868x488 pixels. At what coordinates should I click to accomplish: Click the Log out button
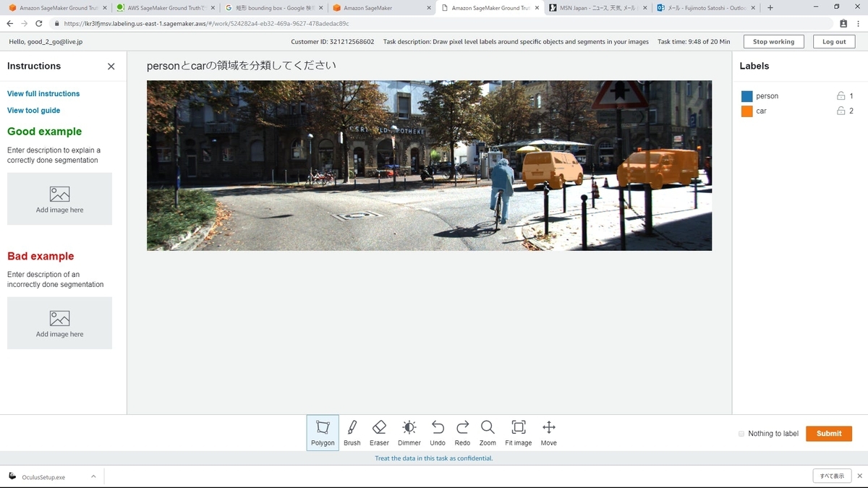click(834, 42)
